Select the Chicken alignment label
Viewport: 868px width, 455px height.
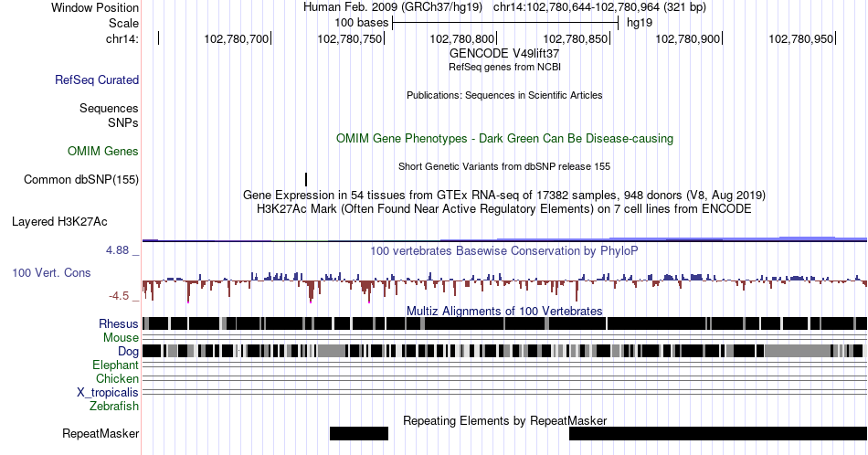pyautogui.click(x=117, y=378)
